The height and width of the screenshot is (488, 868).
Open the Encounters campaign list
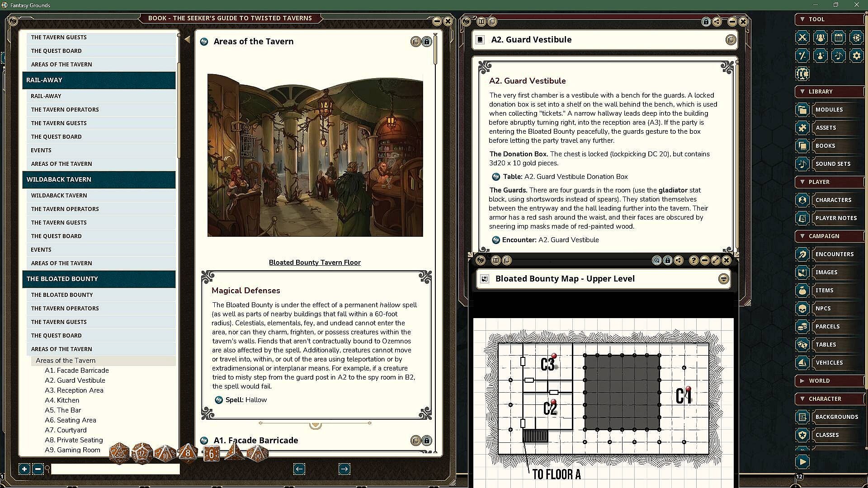(834, 254)
